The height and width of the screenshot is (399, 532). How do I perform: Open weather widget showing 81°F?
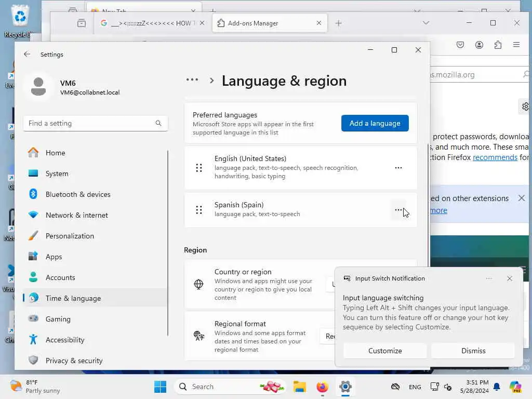[35, 387]
